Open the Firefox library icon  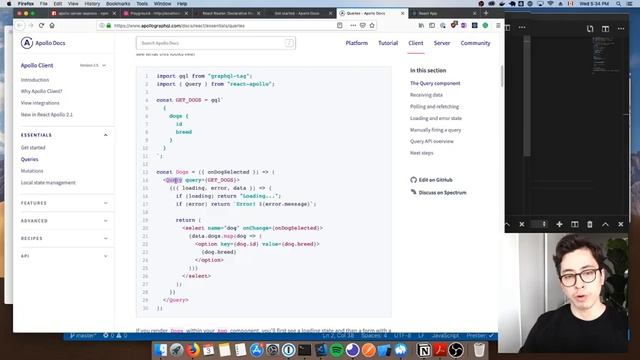[x=421, y=25]
